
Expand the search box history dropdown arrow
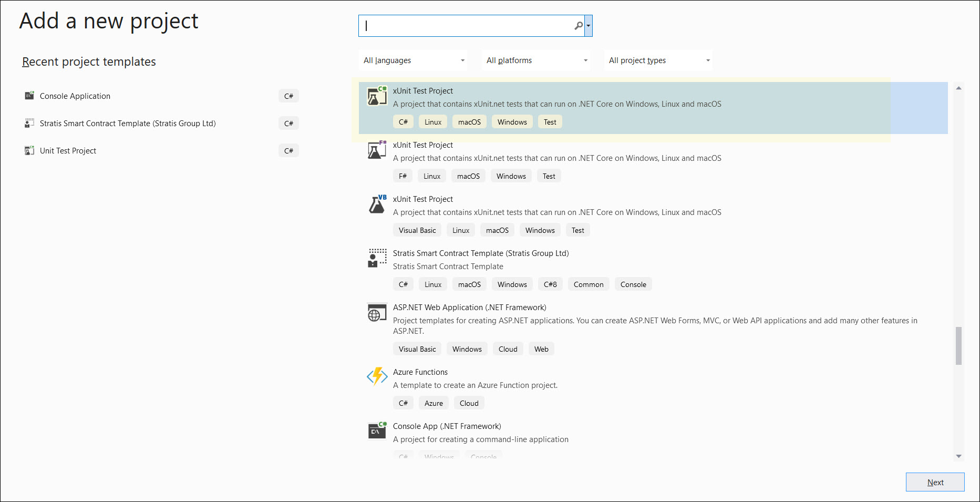click(x=589, y=26)
